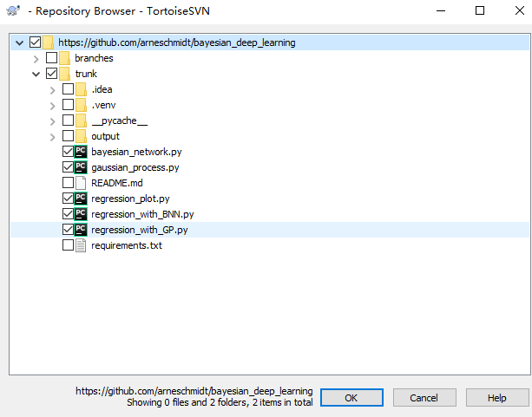Expand the .idea folder node
The width and height of the screenshot is (532, 417).
(53, 90)
